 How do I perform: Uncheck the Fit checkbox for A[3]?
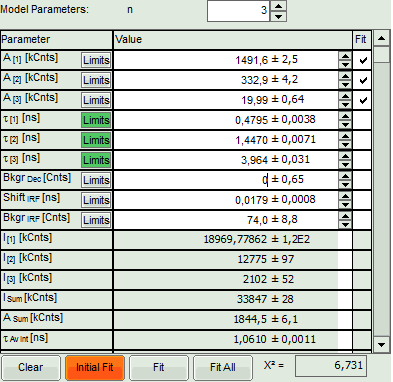click(x=363, y=100)
